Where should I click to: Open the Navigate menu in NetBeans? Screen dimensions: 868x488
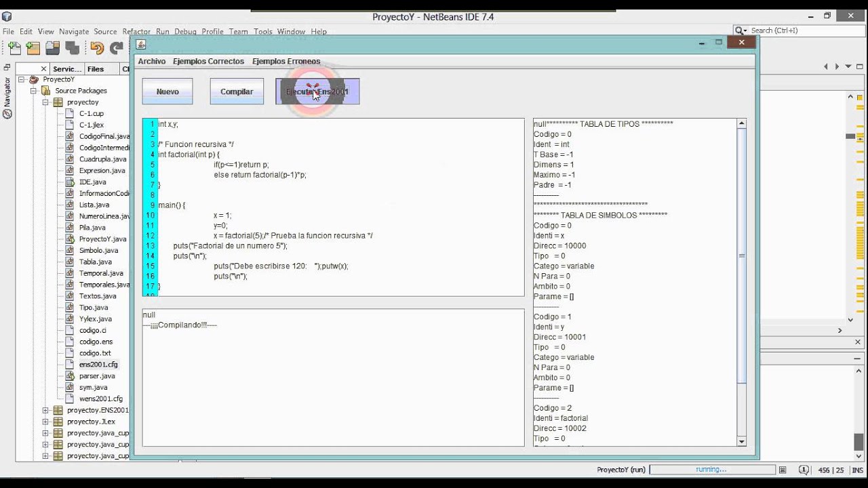(x=74, y=31)
